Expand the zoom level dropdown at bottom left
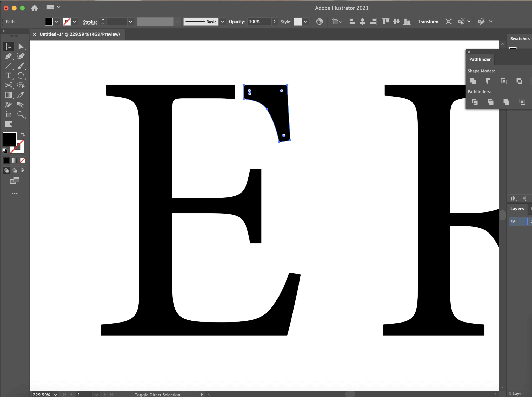 [x=55, y=394]
